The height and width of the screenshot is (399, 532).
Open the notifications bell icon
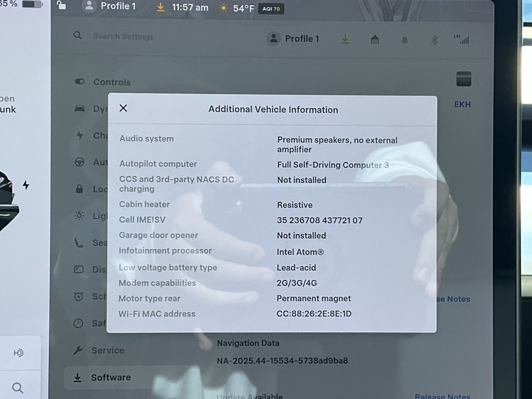tap(405, 40)
